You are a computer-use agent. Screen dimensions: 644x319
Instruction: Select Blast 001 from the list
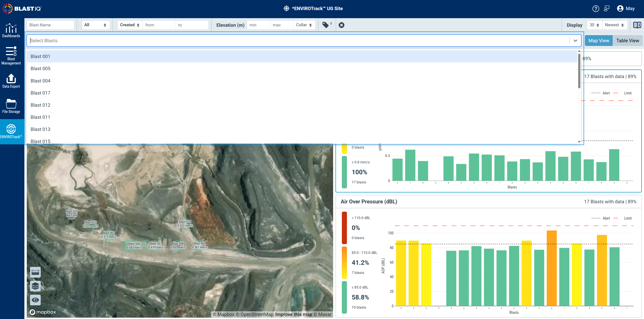click(302, 57)
